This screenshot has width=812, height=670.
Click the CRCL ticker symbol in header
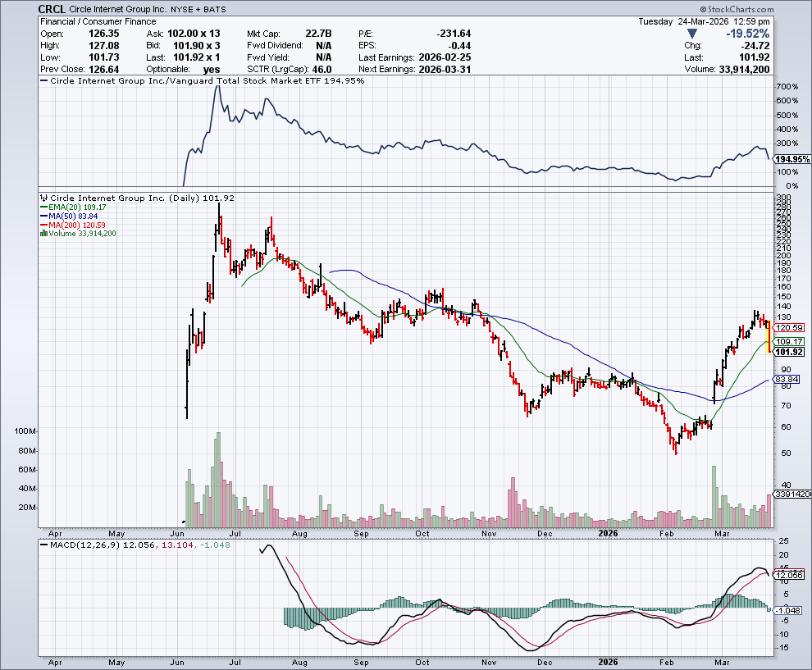53,9
